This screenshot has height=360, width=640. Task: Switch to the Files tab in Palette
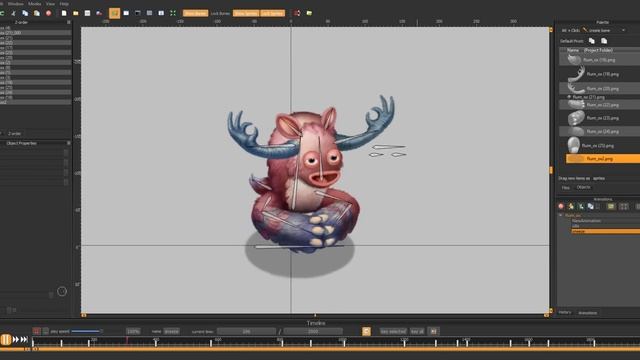point(565,188)
